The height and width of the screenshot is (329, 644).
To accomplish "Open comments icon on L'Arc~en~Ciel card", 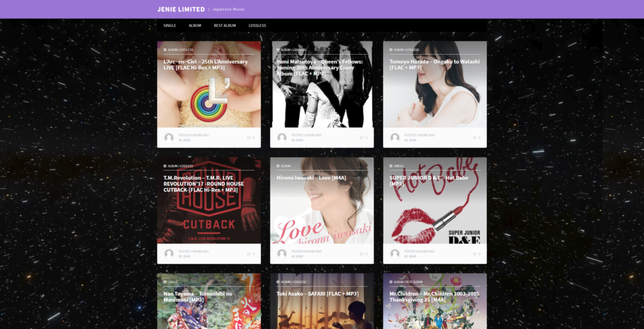I will [250, 138].
